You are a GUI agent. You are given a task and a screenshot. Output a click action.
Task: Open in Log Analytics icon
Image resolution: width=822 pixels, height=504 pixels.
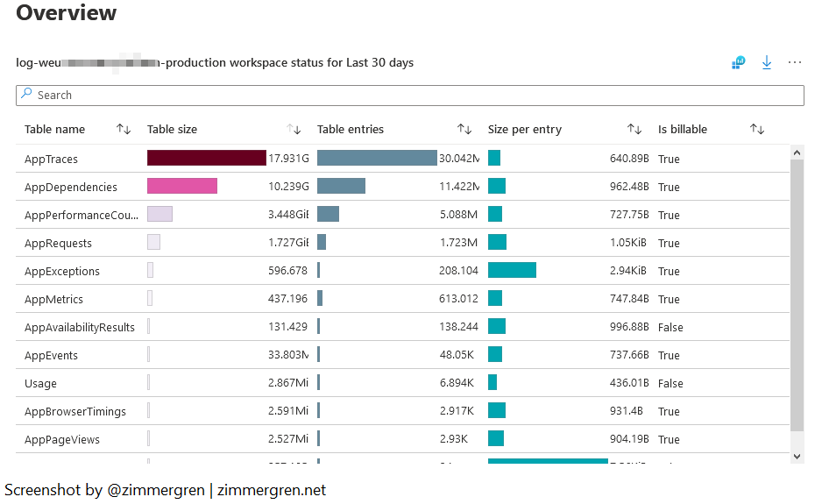click(738, 62)
